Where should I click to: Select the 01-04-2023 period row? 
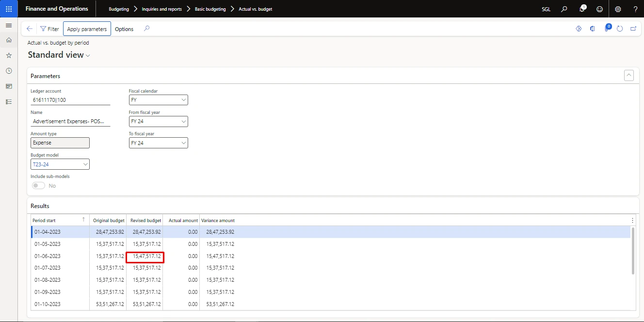click(330, 232)
